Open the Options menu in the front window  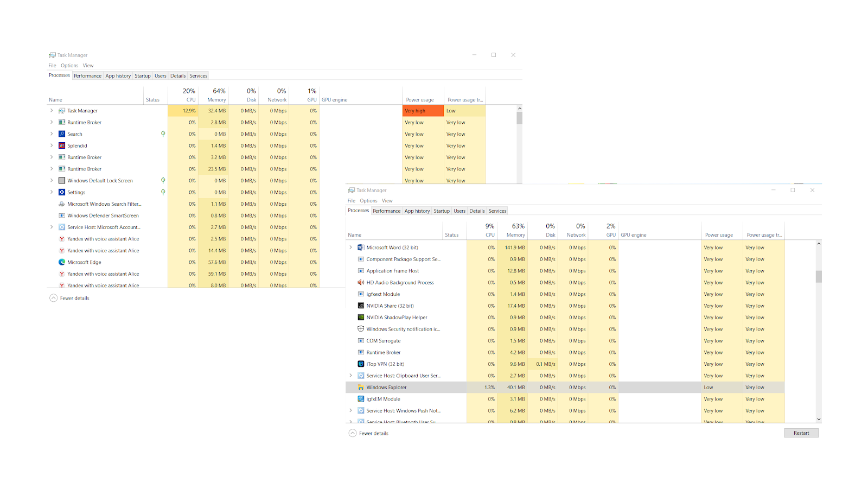368,201
